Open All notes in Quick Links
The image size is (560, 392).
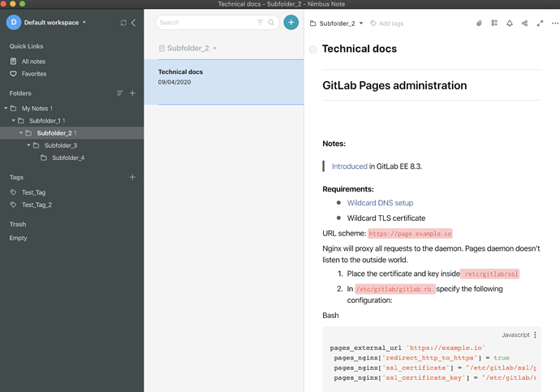pos(33,62)
